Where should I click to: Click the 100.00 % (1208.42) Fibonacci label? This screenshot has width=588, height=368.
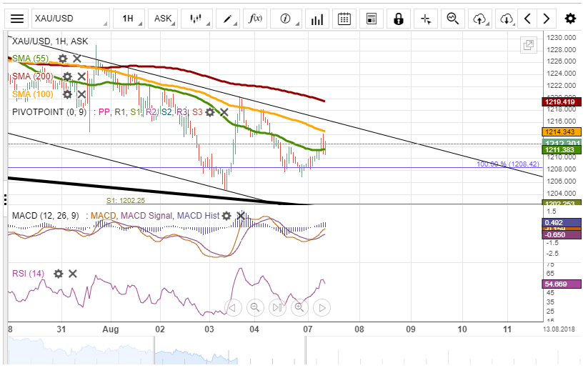508,164
